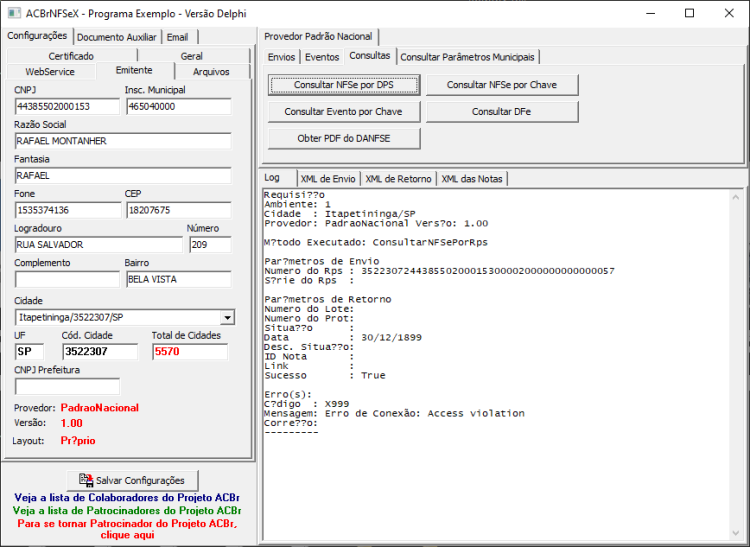Click the 'Método Executado: ConsultarNFSePorRps' line
The image size is (750, 547).
[x=376, y=242]
